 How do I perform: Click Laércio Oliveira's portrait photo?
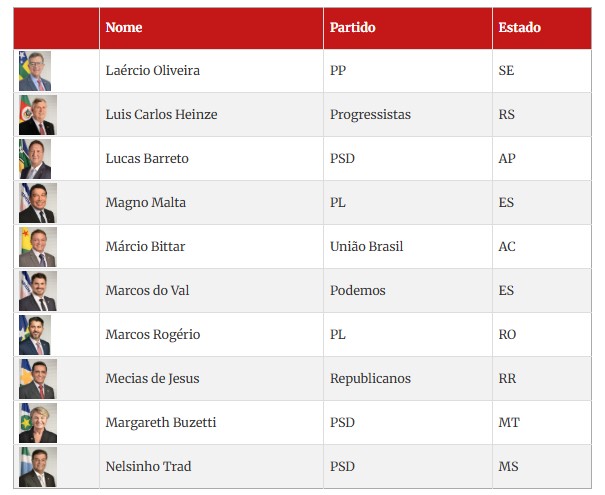[x=35, y=71]
